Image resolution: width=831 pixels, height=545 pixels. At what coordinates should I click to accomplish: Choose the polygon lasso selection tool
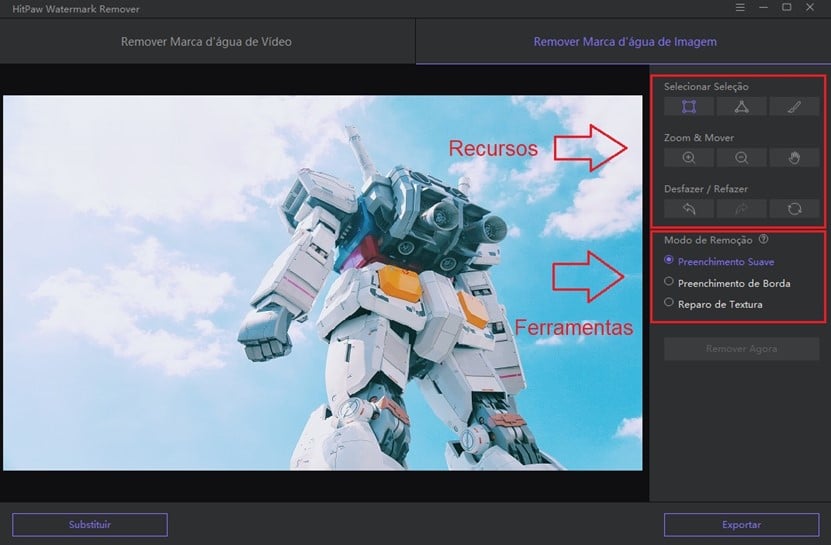click(x=742, y=107)
